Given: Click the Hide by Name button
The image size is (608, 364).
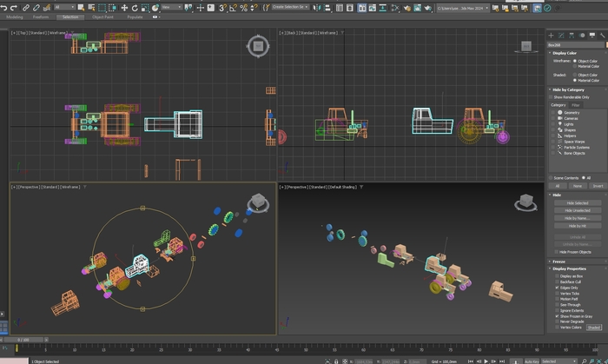Looking at the screenshot, I should click(577, 217).
